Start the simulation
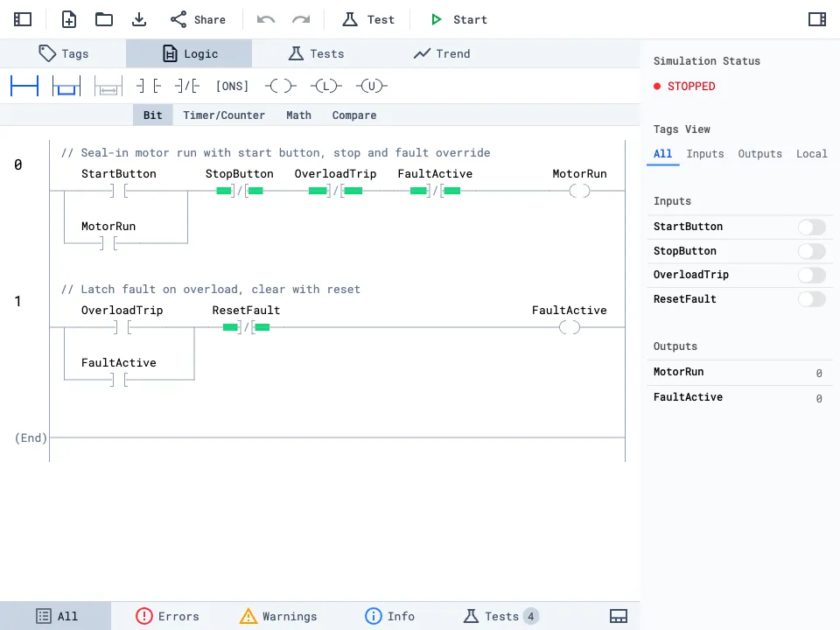840x630 pixels. 458,19
